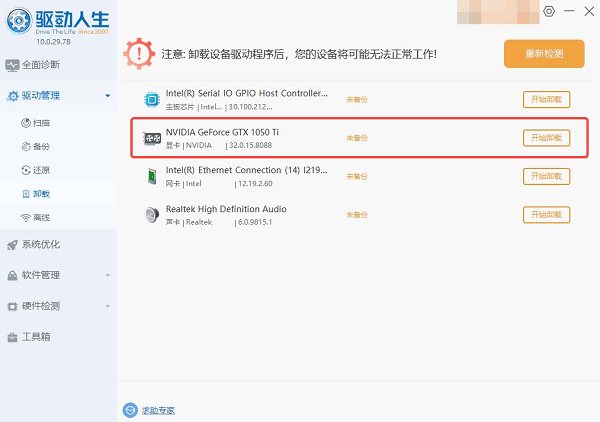Collapse the 驱动管理 section arrow
The height and width of the screenshot is (422, 600).
(x=107, y=97)
